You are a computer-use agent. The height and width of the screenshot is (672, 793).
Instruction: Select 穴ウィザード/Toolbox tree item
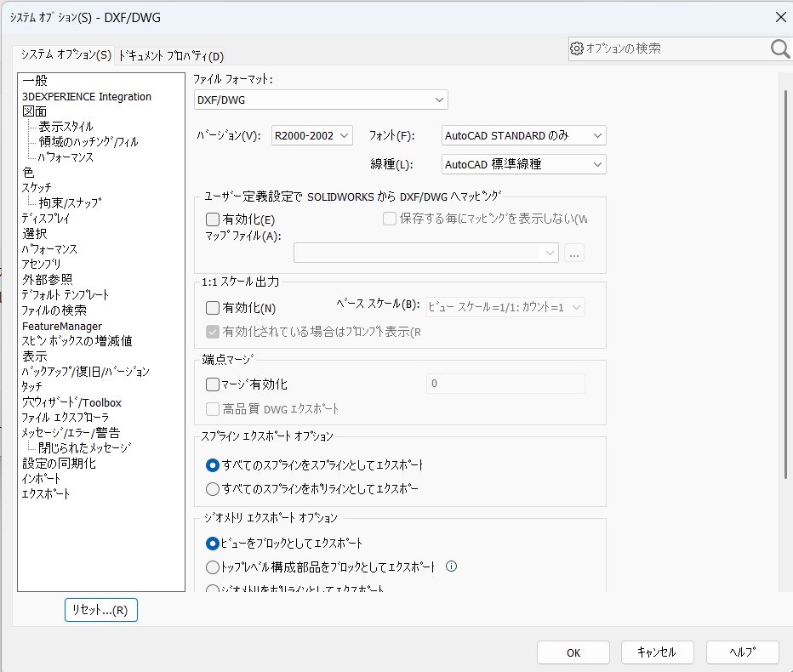pos(71,402)
